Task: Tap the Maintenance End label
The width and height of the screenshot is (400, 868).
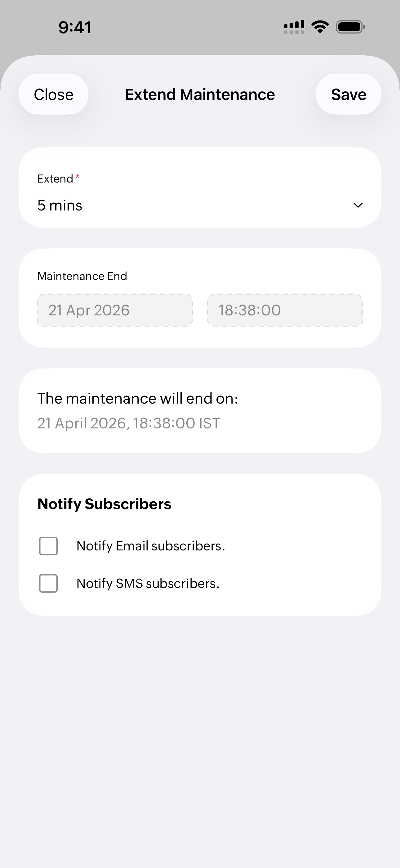Action: (82, 276)
